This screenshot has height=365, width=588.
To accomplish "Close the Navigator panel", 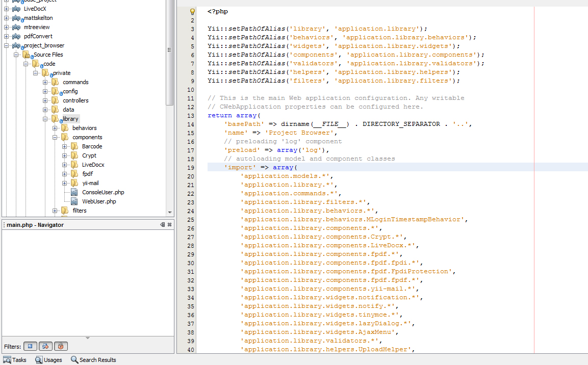I will coord(170,225).
